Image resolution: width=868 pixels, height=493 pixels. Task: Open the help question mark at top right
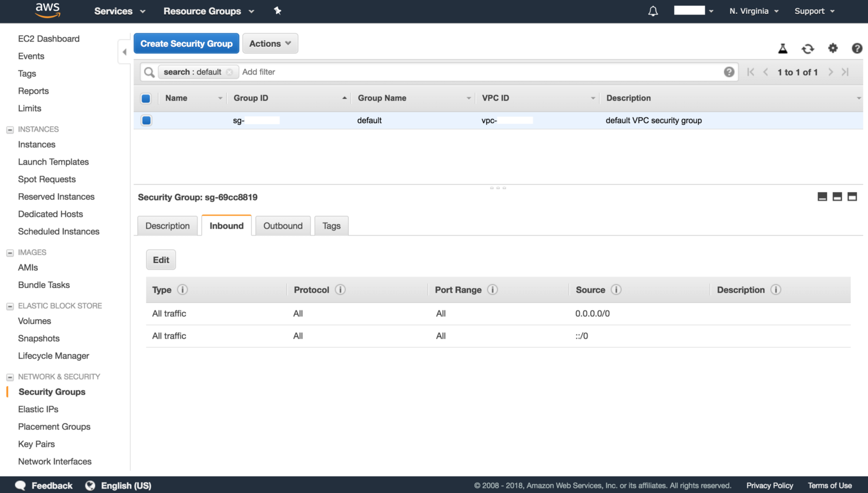click(857, 48)
